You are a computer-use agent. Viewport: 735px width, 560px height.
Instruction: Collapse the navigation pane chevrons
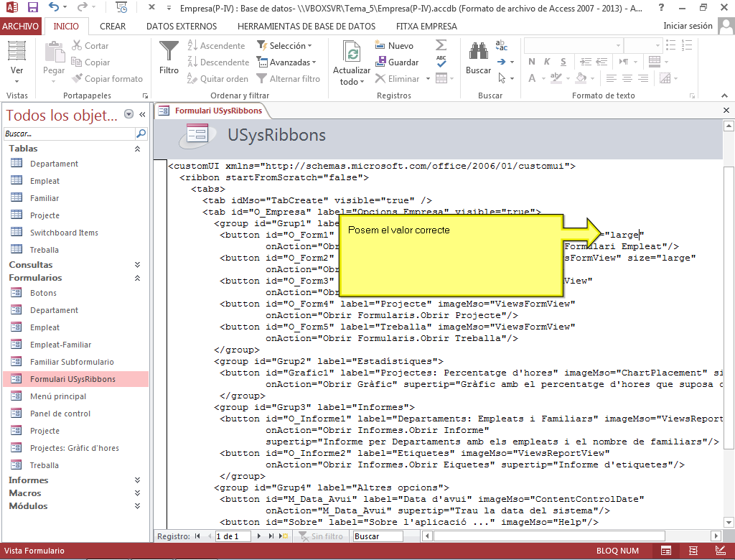coord(142,114)
